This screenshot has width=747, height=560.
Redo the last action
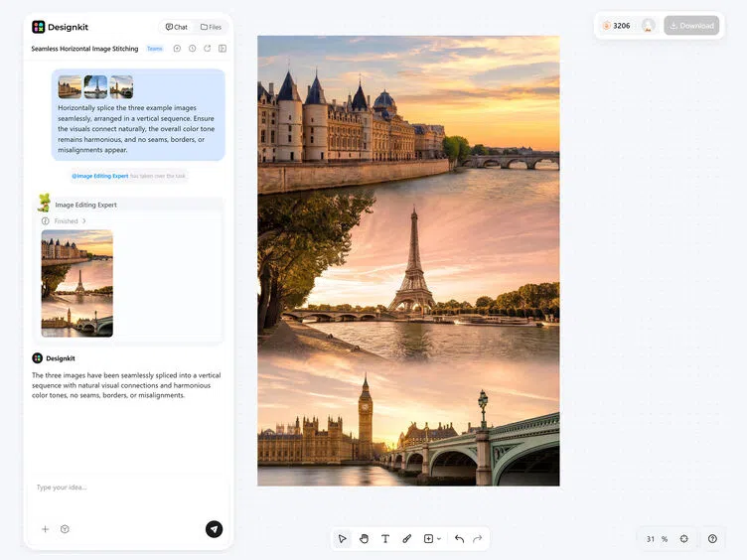point(478,538)
